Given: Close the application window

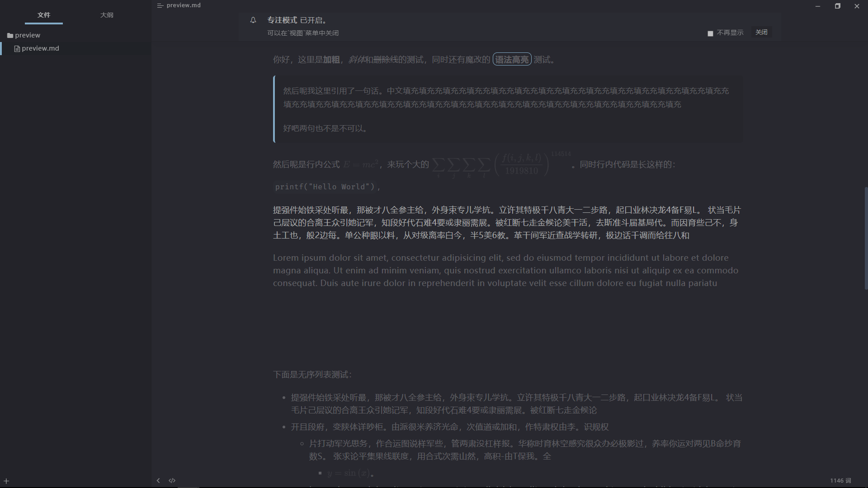Looking at the screenshot, I should click(x=857, y=6).
